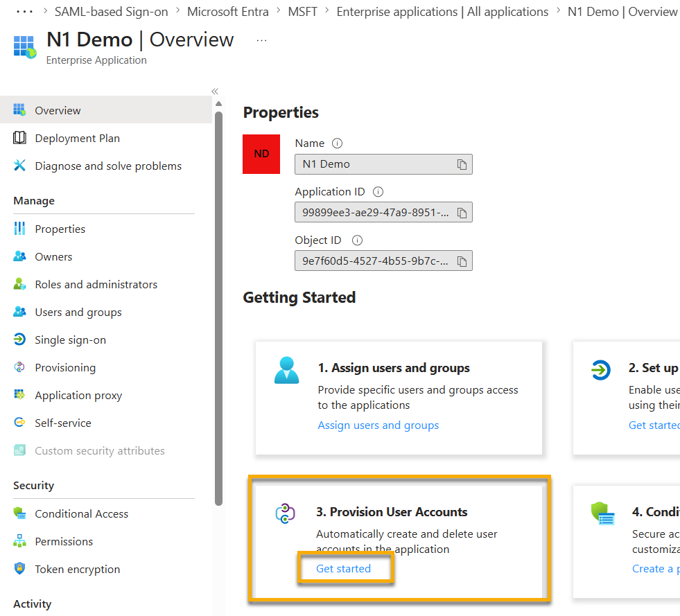The image size is (680, 616).
Task: Click Get started link in Set up card
Action: [654, 425]
